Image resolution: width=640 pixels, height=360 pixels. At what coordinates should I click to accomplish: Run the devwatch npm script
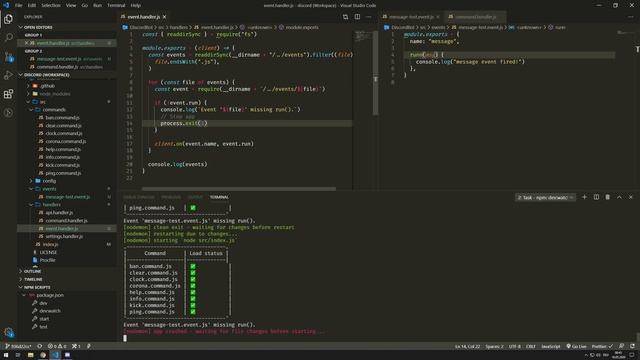(x=50, y=311)
